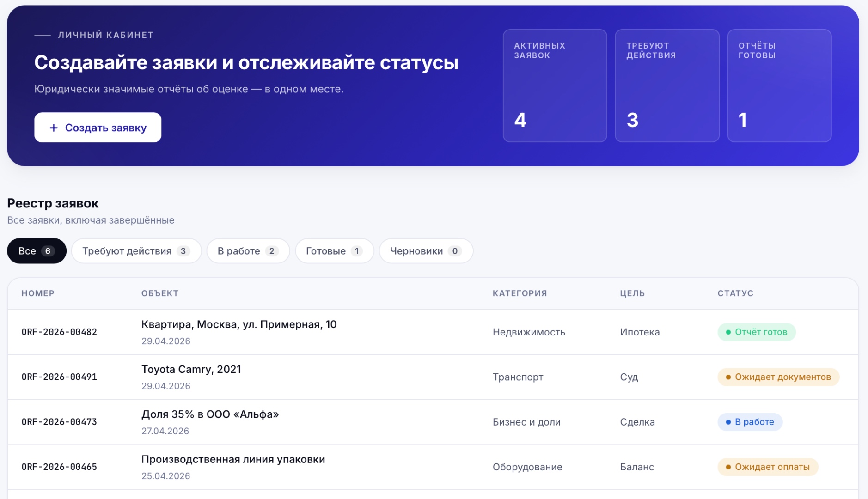Click the Ожидает оплаты status badge
The height and width of the screenshot is (499, 868).
[x=768, y=467]
